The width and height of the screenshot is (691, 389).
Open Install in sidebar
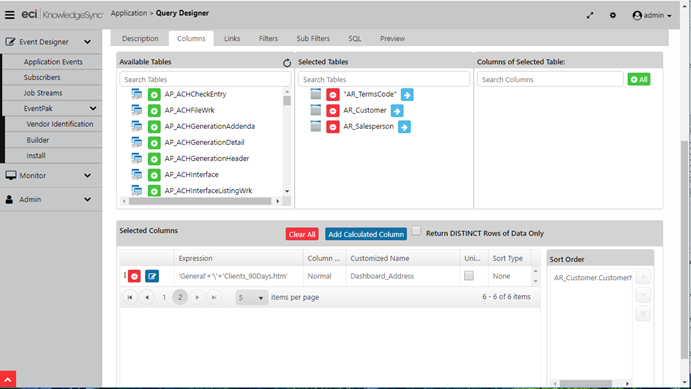[x=36, y=156]
